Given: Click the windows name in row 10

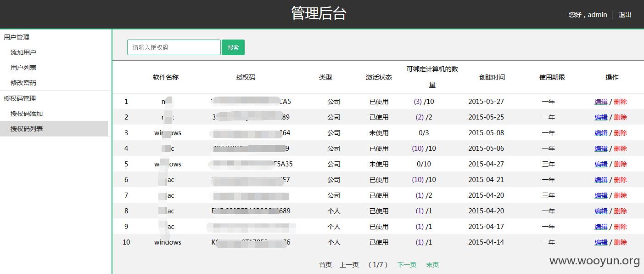Looking at the screenshot, I should pos(168,242).
